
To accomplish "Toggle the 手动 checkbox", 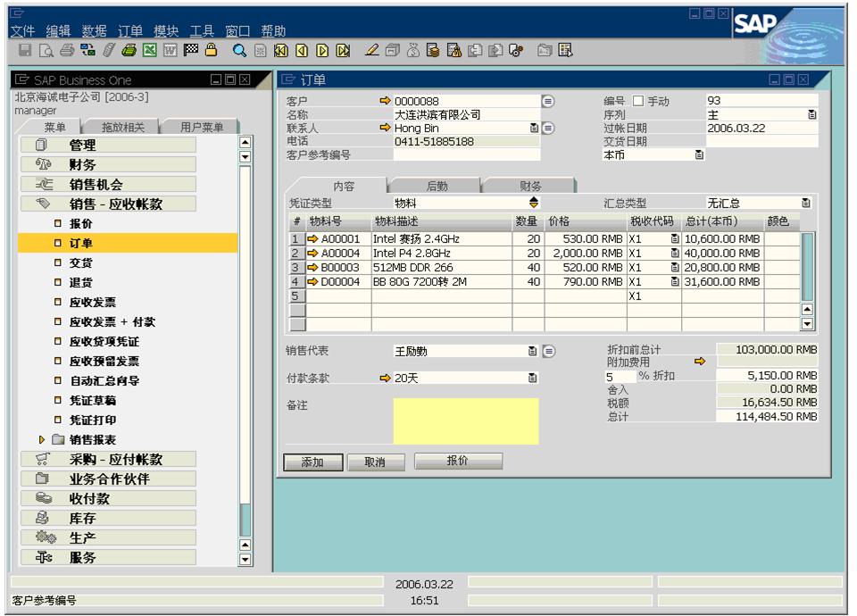I will pyautogui.click(x=637, y=101).
